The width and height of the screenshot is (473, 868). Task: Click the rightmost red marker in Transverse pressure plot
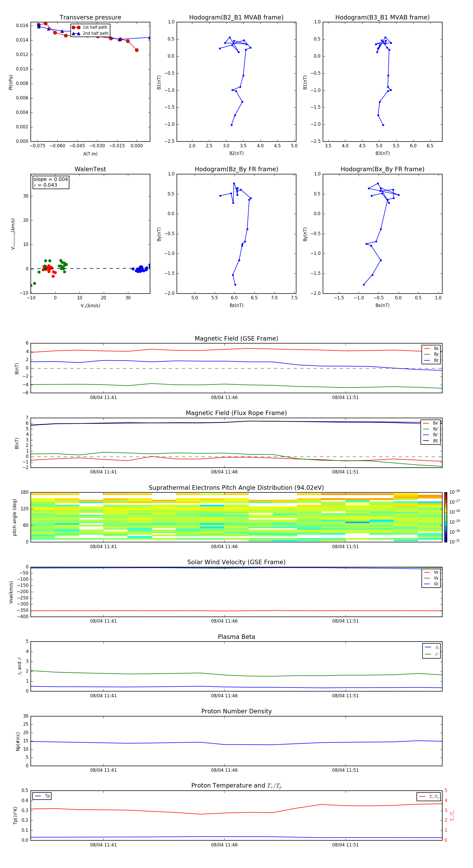click(x=137, y=50)
